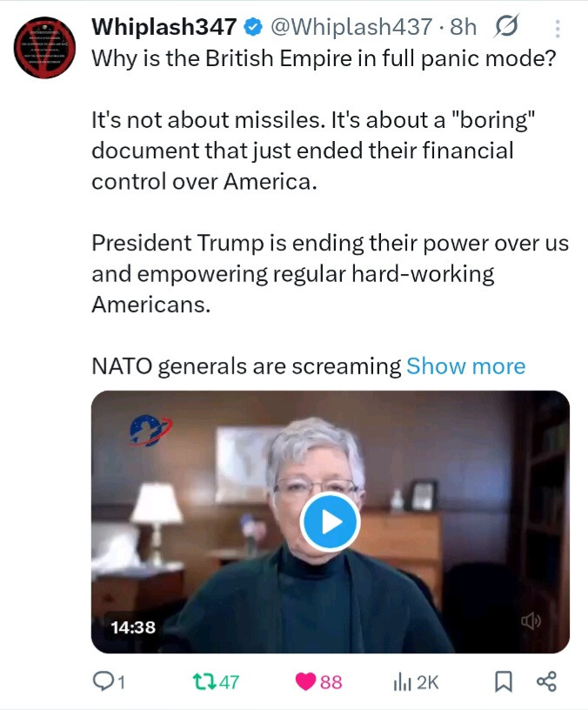This screenshot has height=710, width=588.
Task: Open the @Whiplash437 handle link
Action: pos(352,28)
